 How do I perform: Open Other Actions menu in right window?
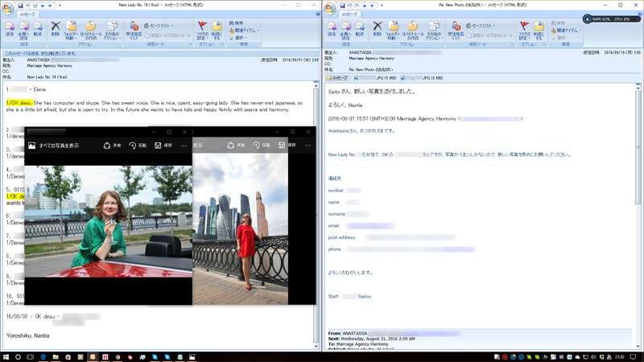434,31
